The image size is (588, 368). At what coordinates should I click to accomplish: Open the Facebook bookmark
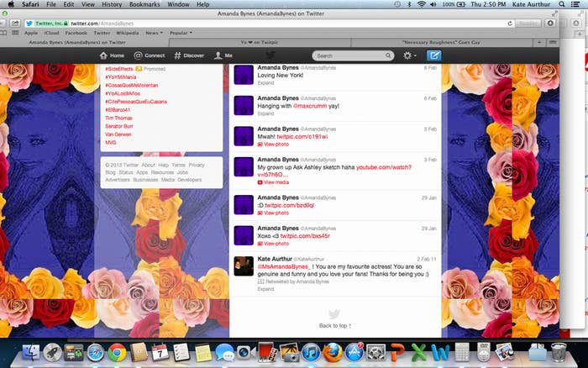pos(76,33)
